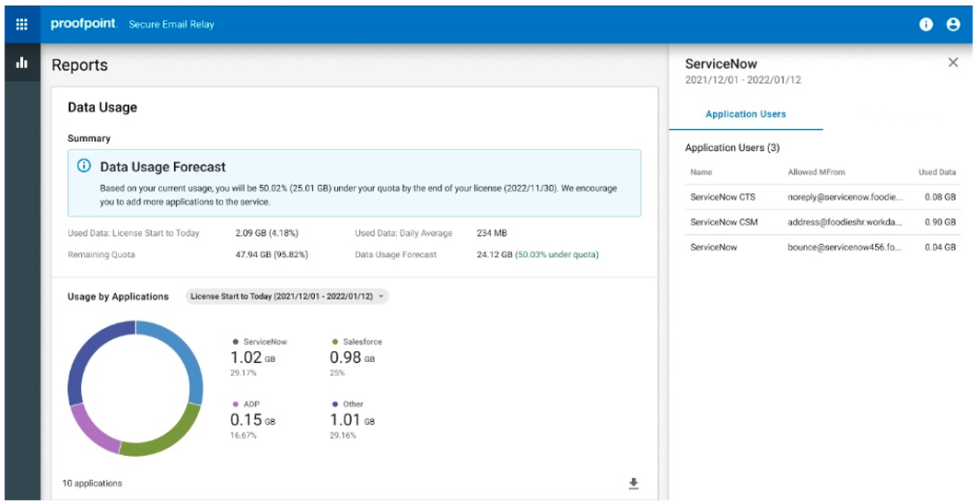
Task: Click the purple donut chart segment
Action: [92, 431]
